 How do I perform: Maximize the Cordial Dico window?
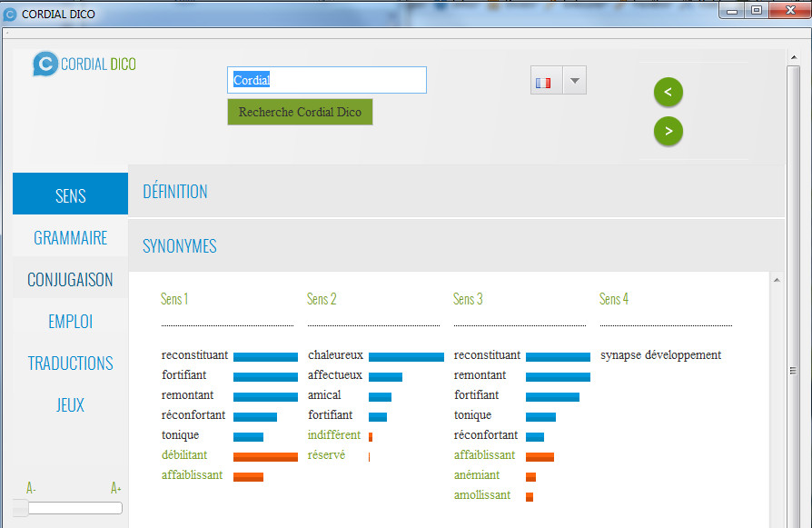tap(757, 10)
